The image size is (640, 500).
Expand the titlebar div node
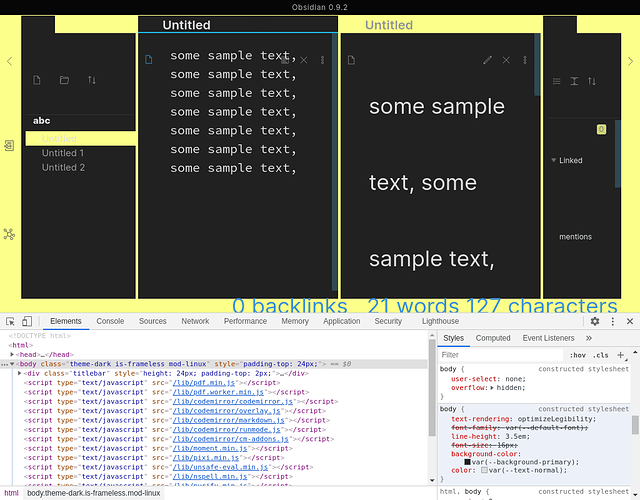pyautogui.click(x=19, y=373)
